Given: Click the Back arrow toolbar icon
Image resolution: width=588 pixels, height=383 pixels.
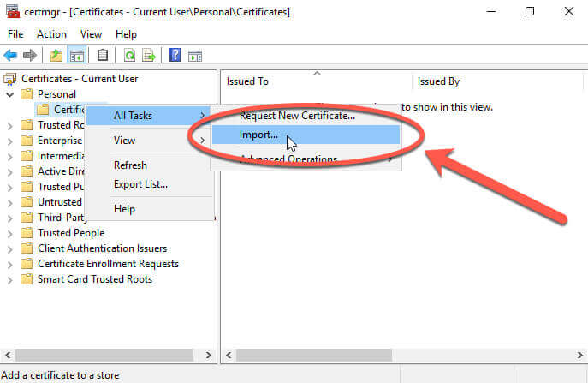Looking at the screenshot, I should 10,56.
